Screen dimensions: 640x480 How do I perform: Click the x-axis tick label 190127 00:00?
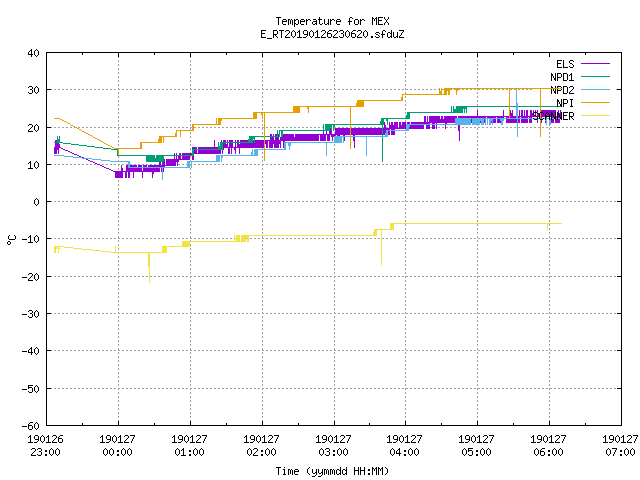coord(118,446)
